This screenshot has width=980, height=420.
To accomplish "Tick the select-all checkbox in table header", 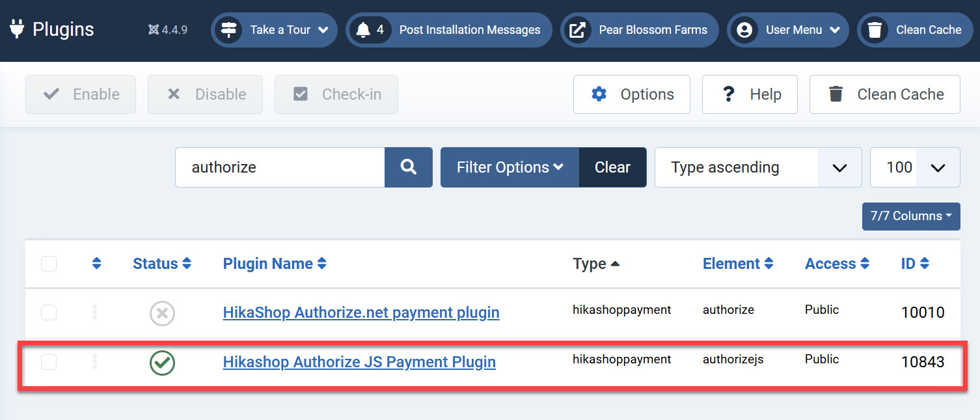I will pos(49,264).
